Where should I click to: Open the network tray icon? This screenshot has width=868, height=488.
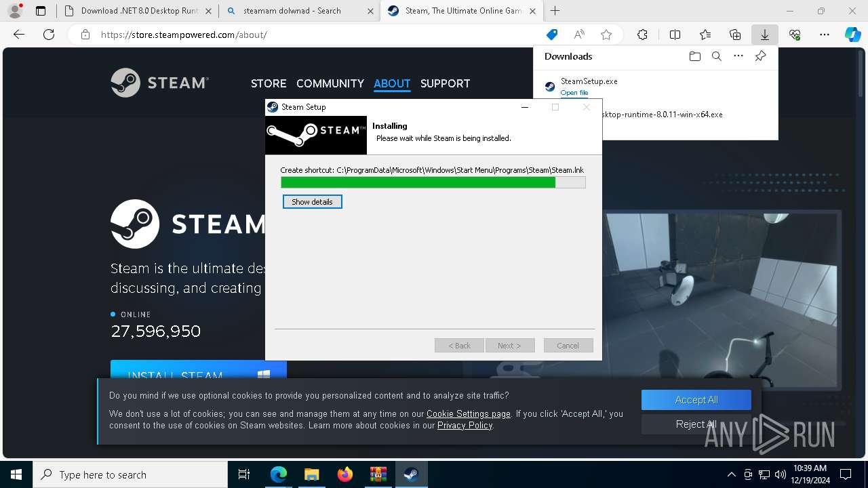coord(764,474)
